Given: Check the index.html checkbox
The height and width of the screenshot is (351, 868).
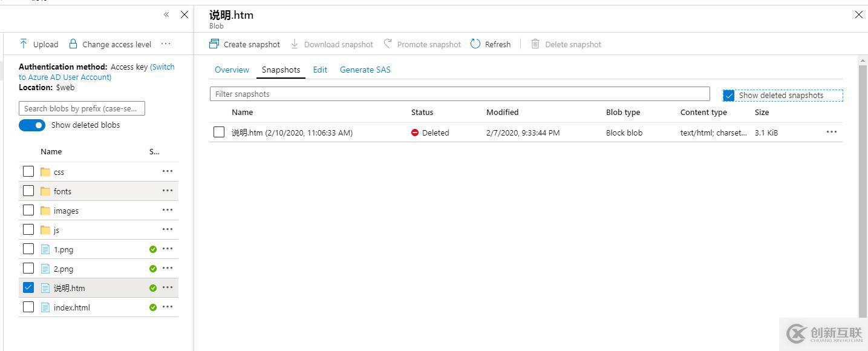Looking at the screenshot, I should pos(28,307).
